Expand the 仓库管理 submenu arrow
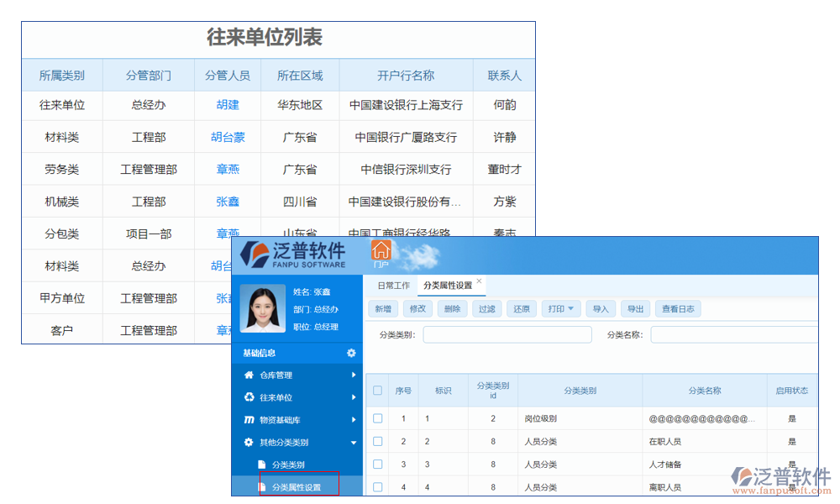Image resolution: width=840 pixels, height=504 pixels. tap(353, 375)
